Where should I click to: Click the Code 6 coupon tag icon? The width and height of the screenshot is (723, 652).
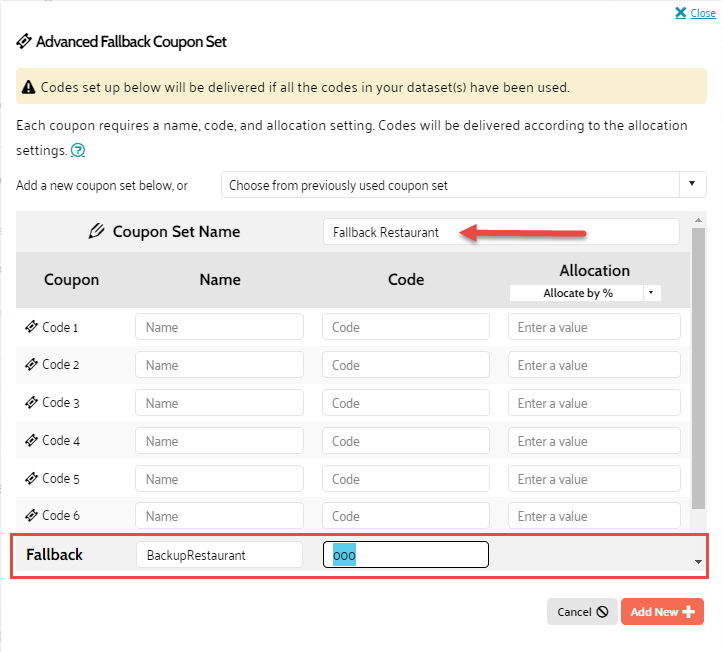pyautogui.click(x=31, y=516)
